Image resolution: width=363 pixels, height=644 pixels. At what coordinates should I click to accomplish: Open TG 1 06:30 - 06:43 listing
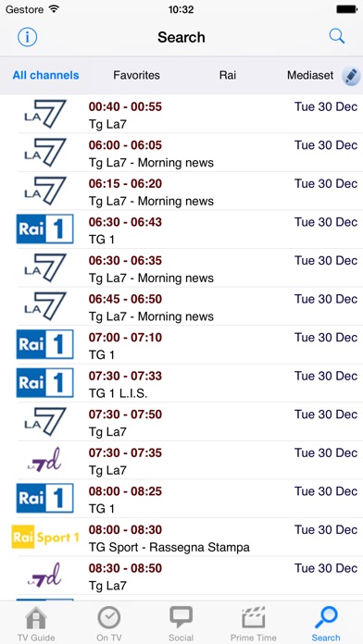coord(181,229)
